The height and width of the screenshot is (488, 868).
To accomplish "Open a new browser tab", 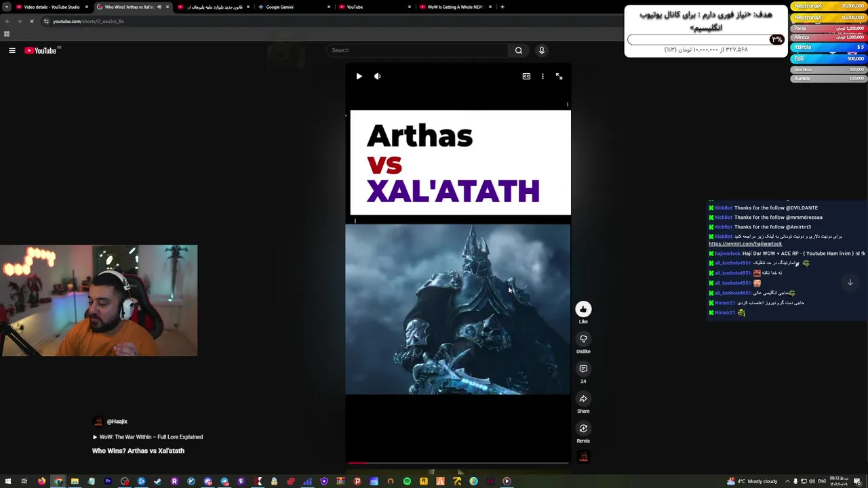I will 502,7.
